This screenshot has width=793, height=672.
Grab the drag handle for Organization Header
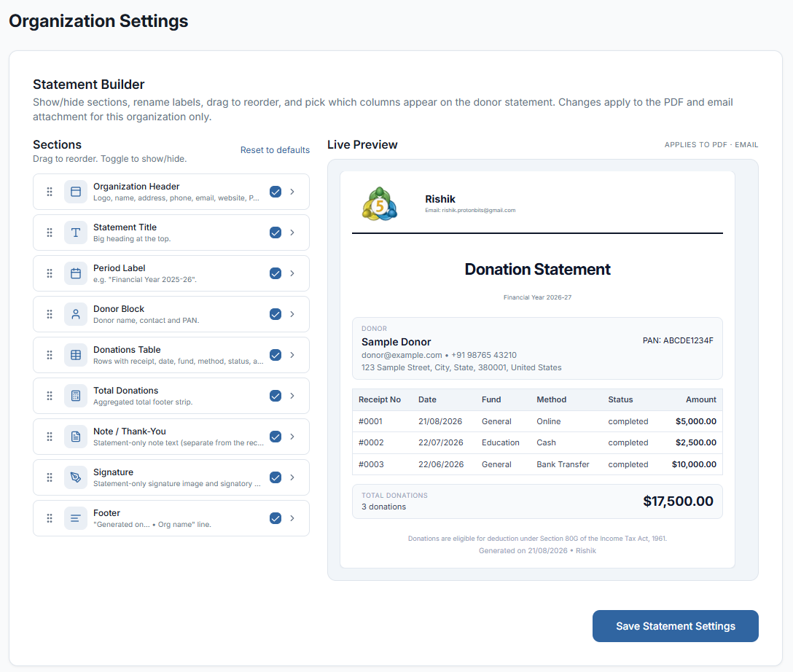[50, 192]
